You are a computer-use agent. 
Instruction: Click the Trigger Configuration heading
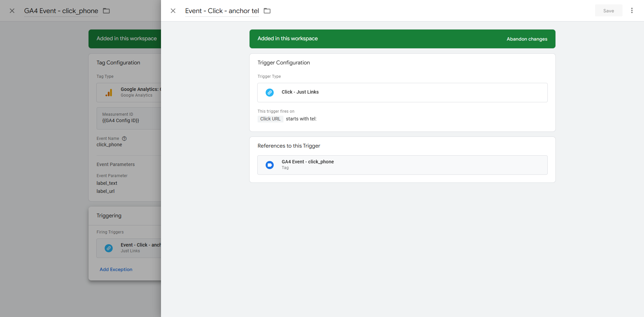coord(283,63)
